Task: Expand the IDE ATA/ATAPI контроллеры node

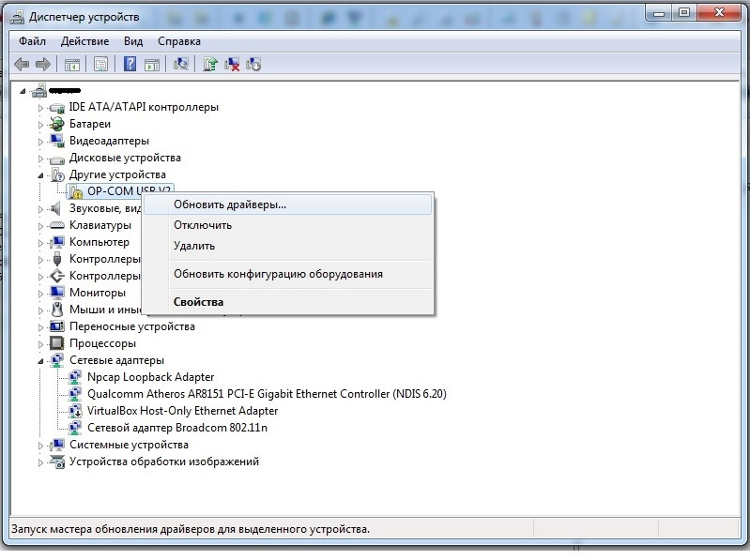Action: [x=40, y=108]
